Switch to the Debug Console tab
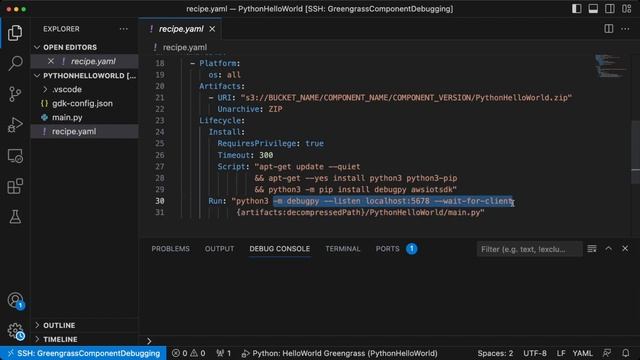 click(x=280, y=249)
